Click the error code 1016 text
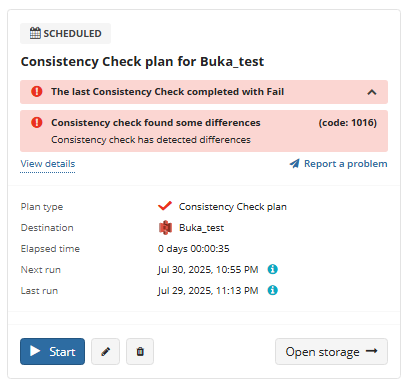The height and width of the screenshot is (385, 408). [x=348, y=123]
